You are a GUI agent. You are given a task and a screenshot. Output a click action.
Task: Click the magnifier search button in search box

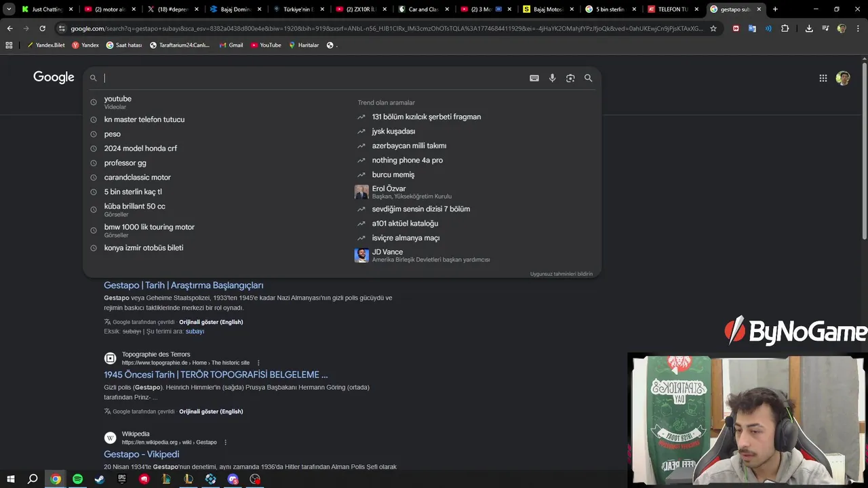589,78
